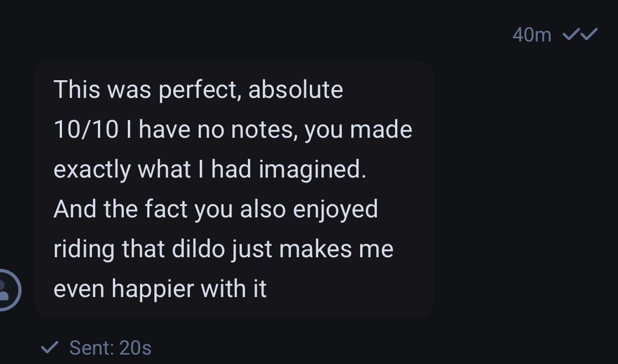Click the line 'exactly what I had imagined.'

[210, 169]
